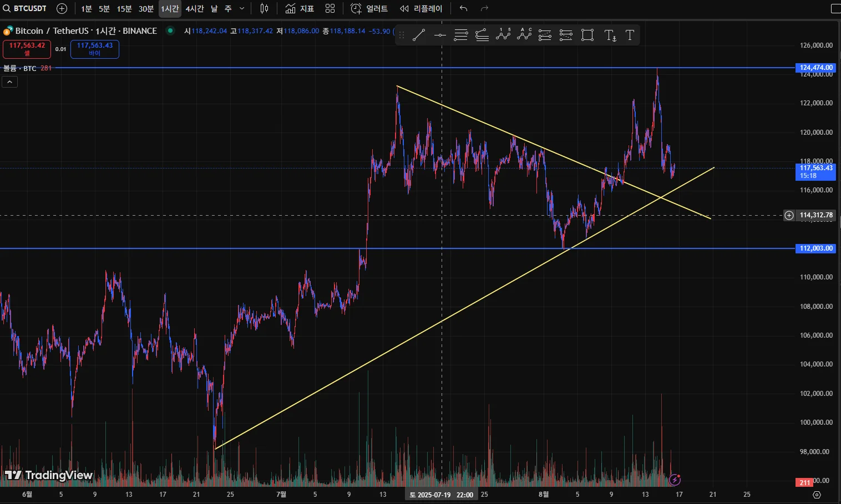
Task: Select the ABC correction wave tool
Action: click(524, 35)
